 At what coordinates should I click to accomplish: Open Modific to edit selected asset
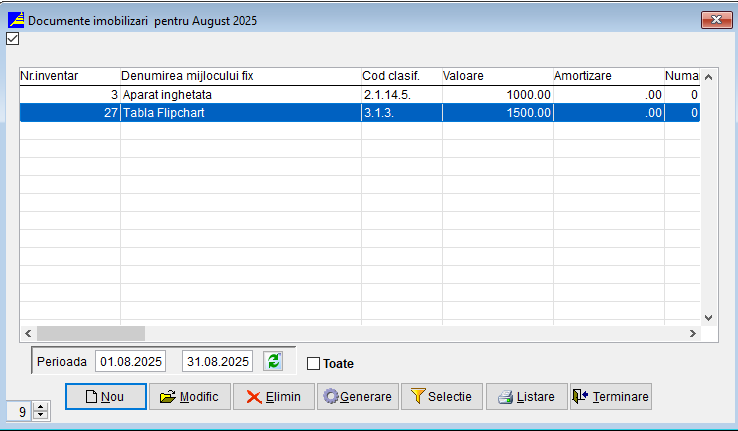pos(190,397)
